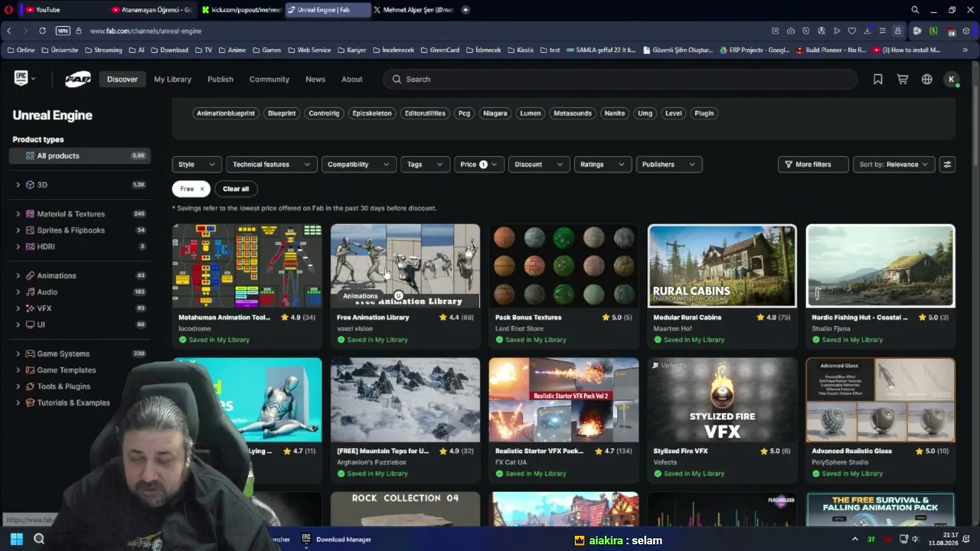Open the Technical features dropdown
The image size is (980, 551).
tap(271, 165)
